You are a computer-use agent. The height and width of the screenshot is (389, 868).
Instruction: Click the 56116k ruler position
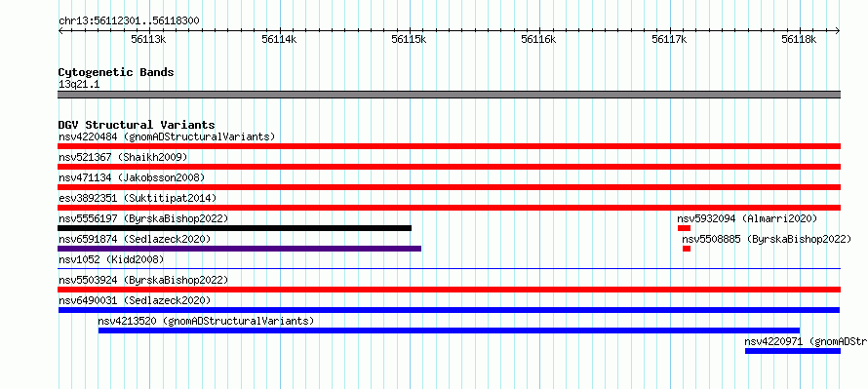[539, 39]
